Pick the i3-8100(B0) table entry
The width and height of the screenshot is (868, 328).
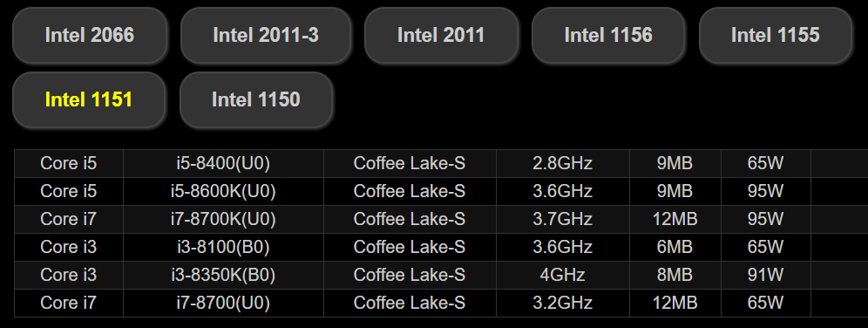click(x=224, y=247)
